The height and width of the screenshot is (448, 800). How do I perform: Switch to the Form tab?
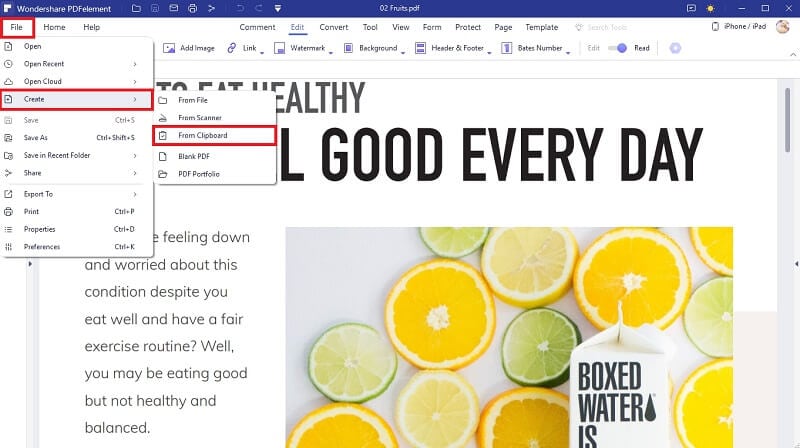(432, 27)
